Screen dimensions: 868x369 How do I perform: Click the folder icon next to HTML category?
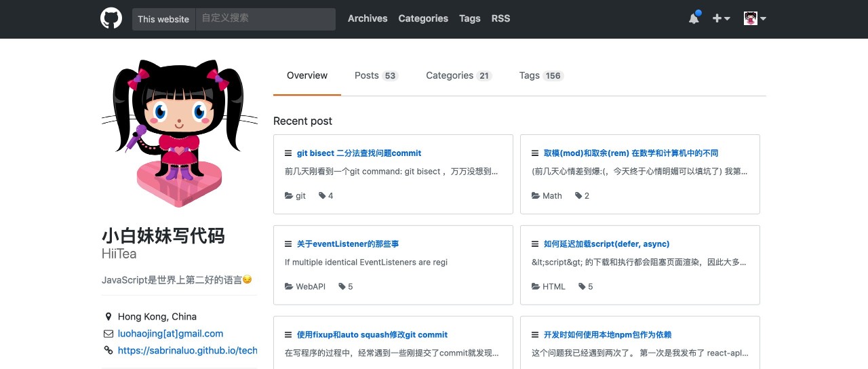pyautogui.click(x=536, y=287)
